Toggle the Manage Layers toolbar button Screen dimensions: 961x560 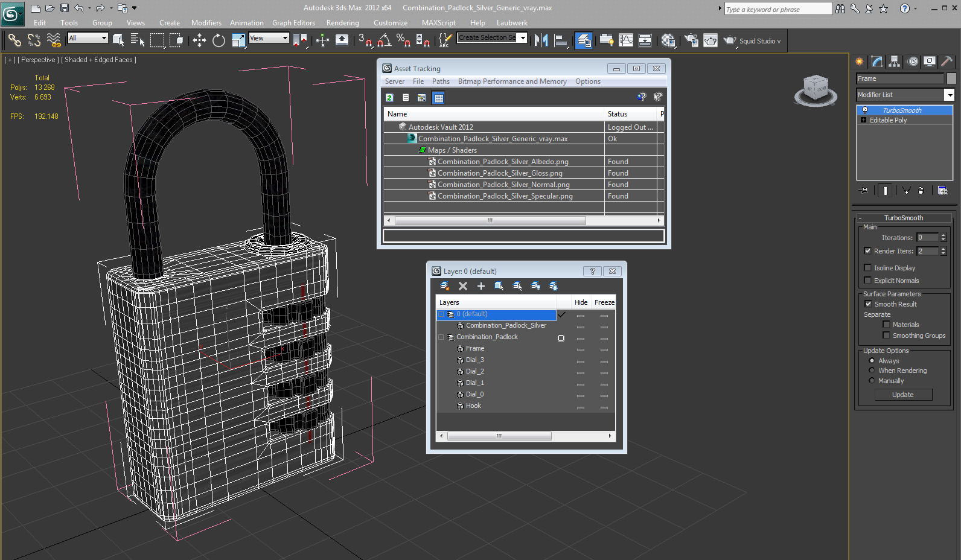(x=583, y=40)
